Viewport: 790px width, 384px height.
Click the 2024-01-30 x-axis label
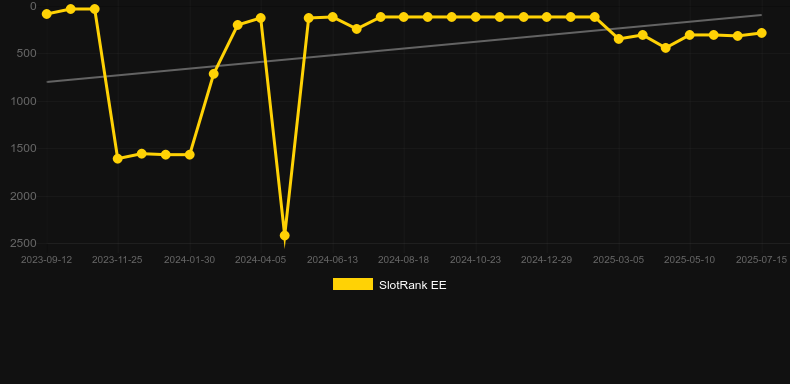(189, 260)
